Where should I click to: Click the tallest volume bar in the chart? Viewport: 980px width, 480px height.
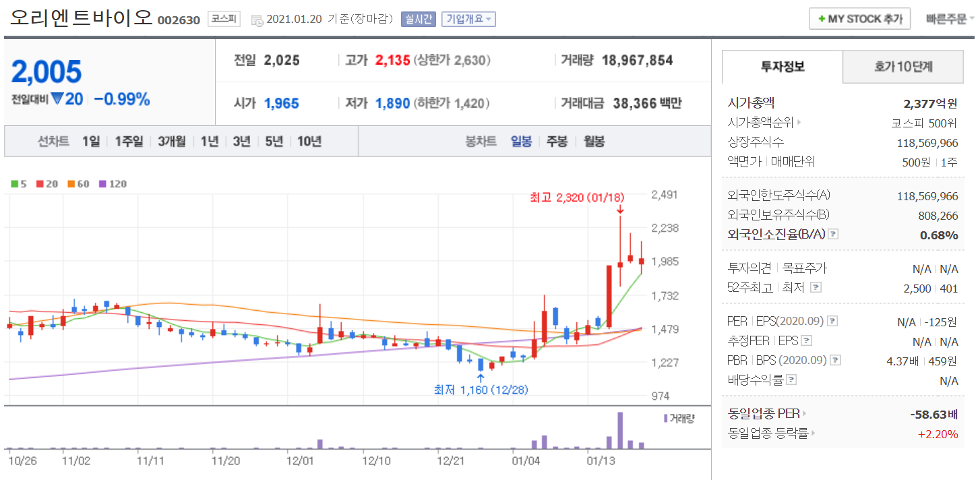click(620, 430)
